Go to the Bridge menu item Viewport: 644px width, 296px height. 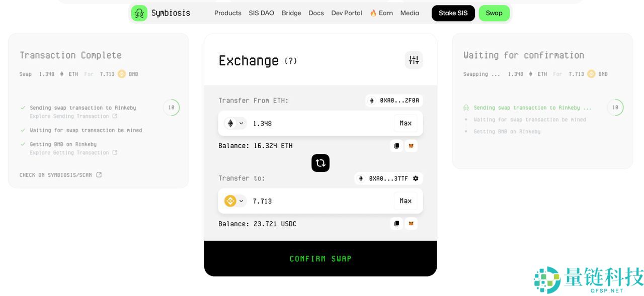291,13
